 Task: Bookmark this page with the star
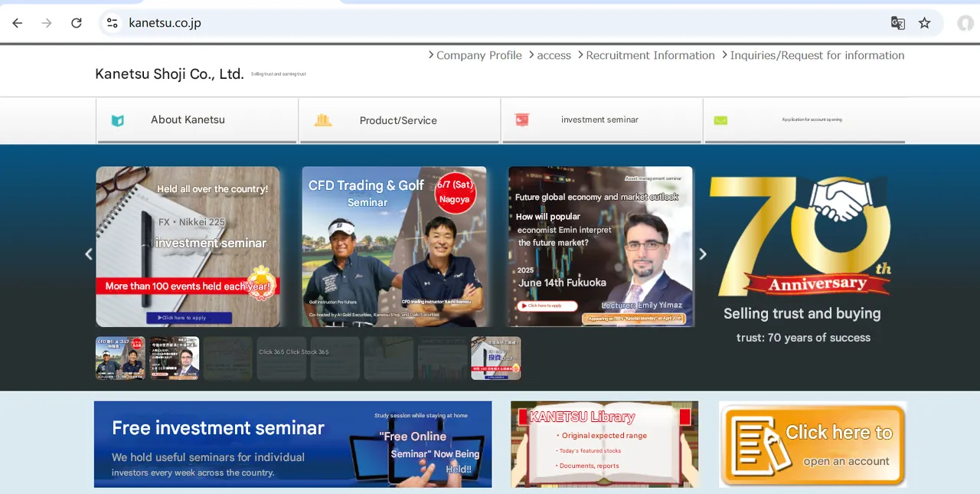click(925, 23)
